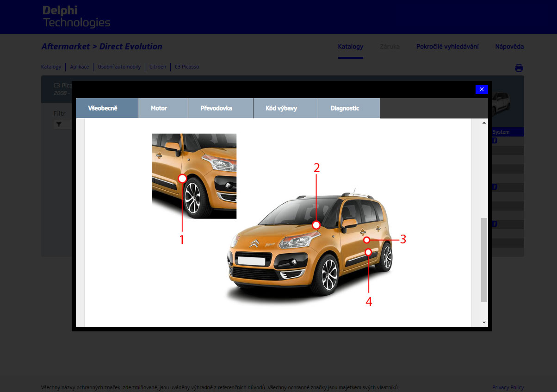Click the dialog vertical scrollbar thumb
The image size is (557, 392).
[484, 260]
